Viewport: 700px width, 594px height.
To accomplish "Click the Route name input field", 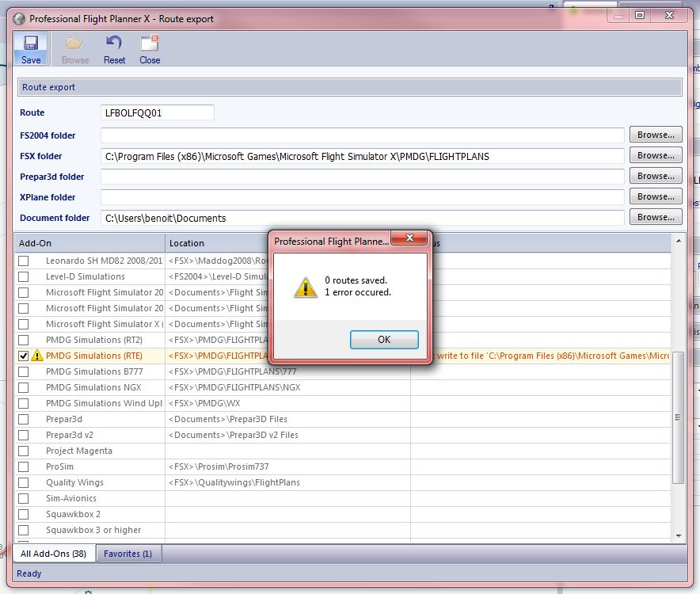I will click(x=157, y=112).
